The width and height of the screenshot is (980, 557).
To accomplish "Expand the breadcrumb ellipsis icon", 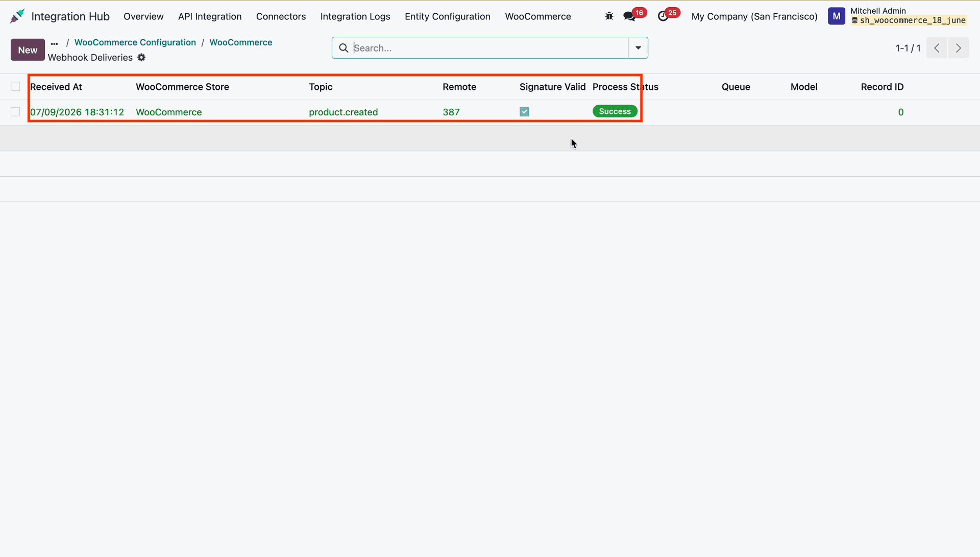I will pos(54,44).
